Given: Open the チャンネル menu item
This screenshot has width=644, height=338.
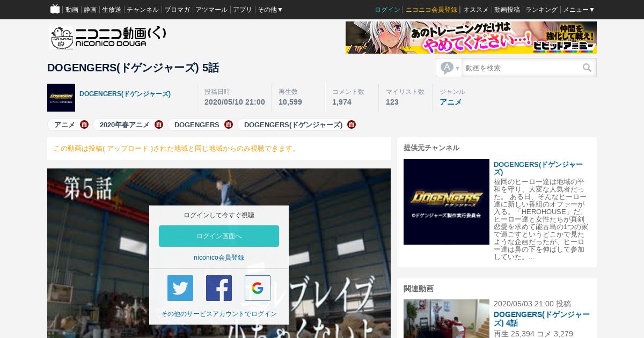Looking at the screenshot, I should click(143, 10).
